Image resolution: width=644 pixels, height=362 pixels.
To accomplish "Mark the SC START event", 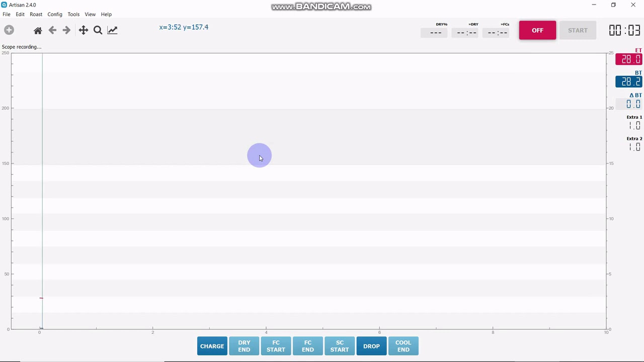I will click(x=340, y=346).
